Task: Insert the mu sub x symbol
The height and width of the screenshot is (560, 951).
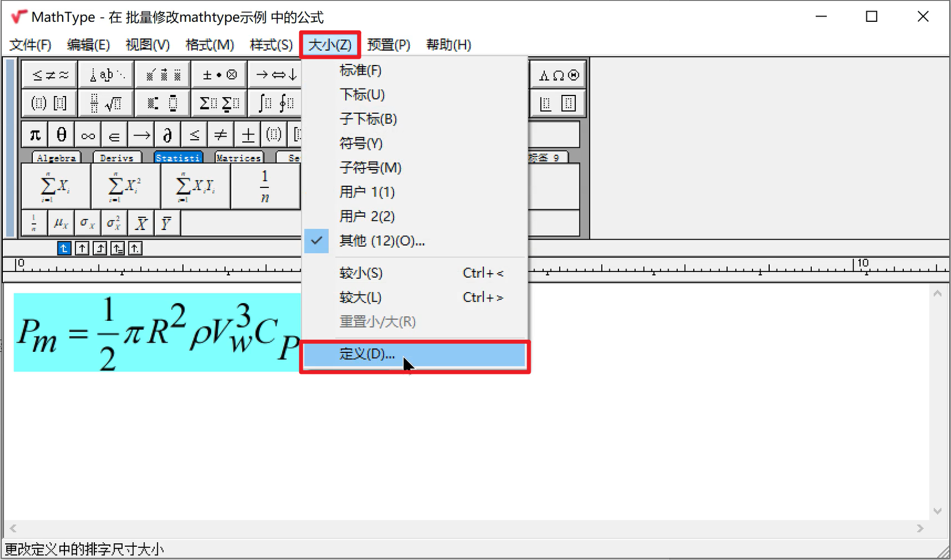Action: (x=60, y=223)
